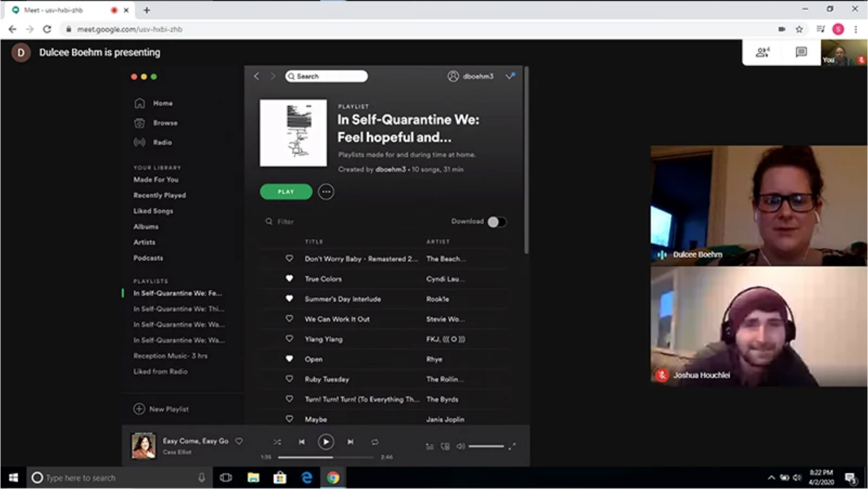Open Microsoft Store from taskbar

[x=280, y=477]
